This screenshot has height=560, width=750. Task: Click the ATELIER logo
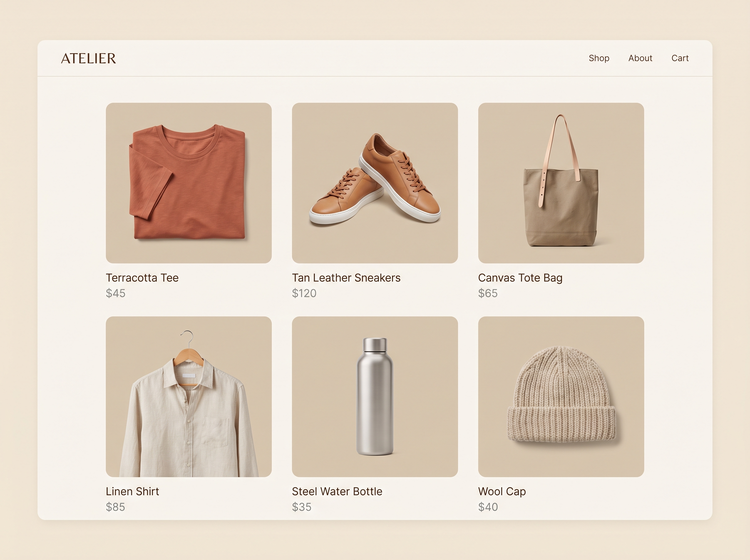88,58
